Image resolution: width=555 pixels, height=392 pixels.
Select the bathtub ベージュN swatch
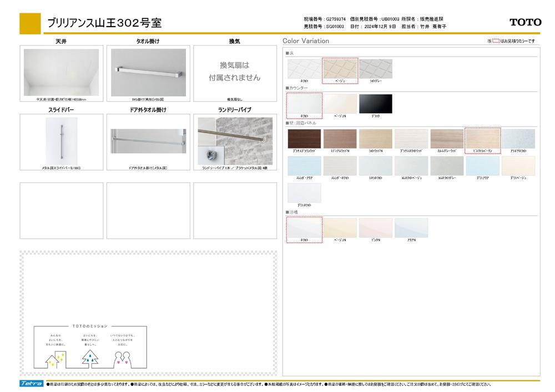(340, 228)
